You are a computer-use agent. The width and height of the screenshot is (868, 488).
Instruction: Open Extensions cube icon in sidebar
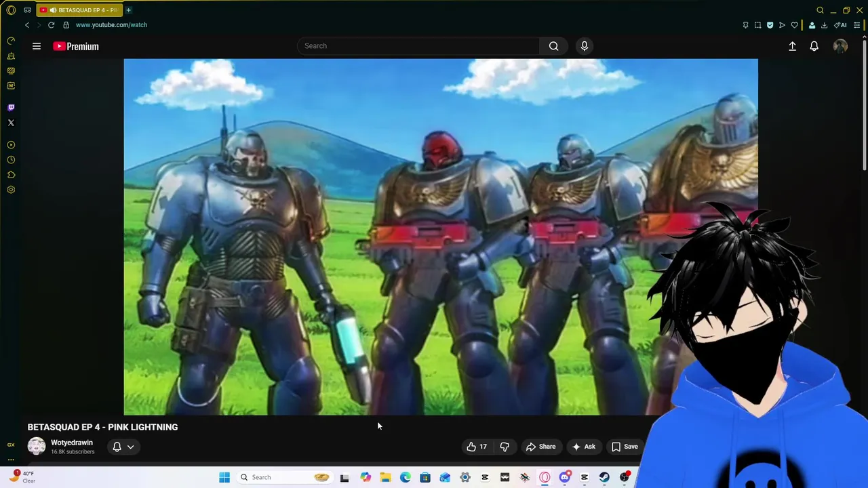11,175
